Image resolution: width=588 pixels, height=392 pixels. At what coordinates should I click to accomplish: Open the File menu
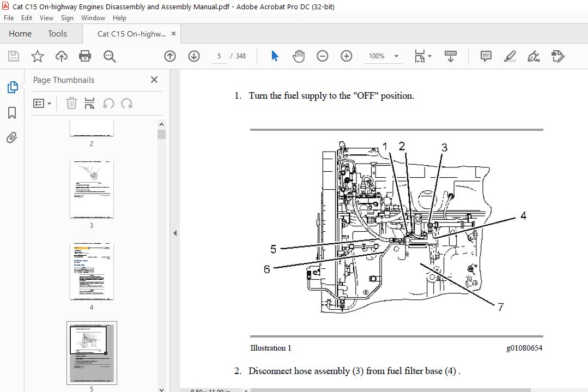pos(9,17)
